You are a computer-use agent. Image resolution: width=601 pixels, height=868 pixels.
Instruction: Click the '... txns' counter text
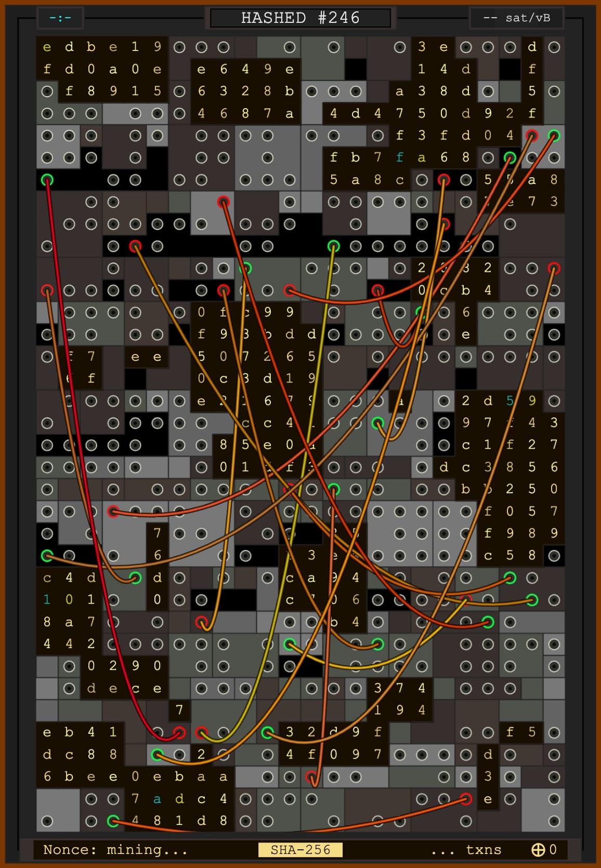466,850
